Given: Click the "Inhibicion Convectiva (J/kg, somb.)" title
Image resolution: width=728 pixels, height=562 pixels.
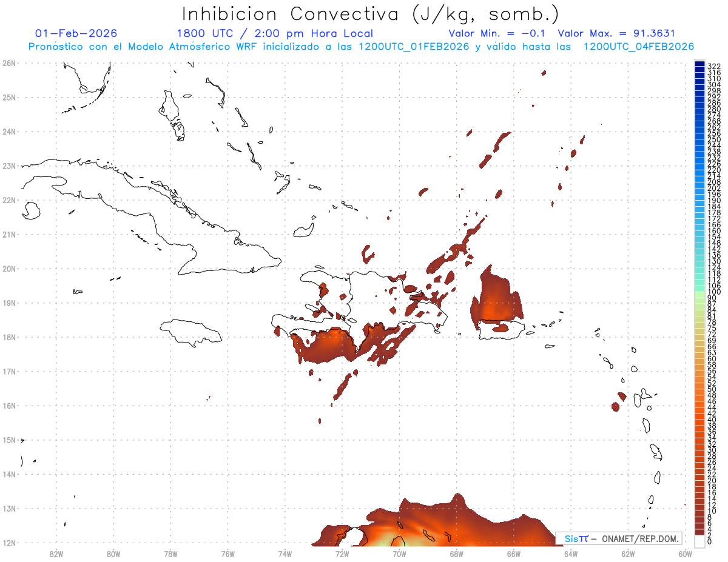Looking at the screenshot, I should [x=371, y=14].
